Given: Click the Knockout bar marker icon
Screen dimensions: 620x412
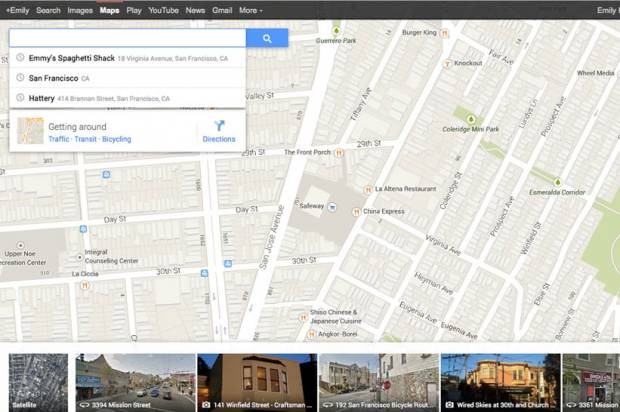Looking at the screenshot, I should coord(448,64).
